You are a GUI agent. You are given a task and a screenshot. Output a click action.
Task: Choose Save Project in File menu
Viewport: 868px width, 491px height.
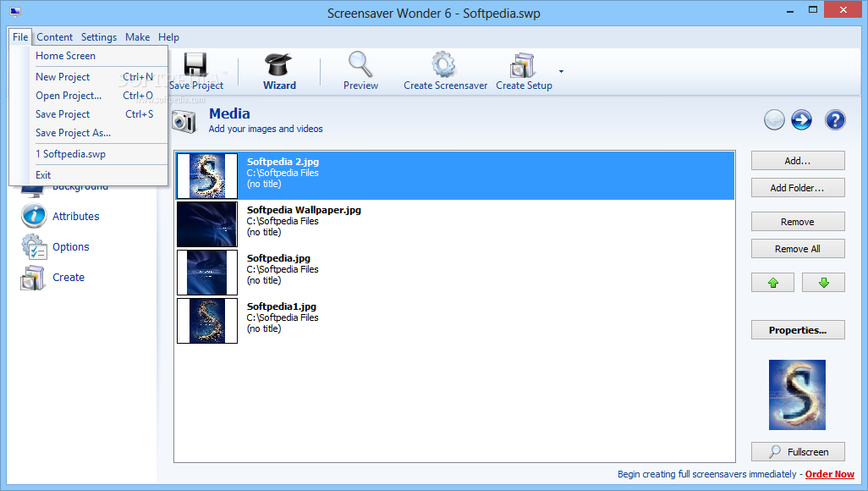pos(89,114)
